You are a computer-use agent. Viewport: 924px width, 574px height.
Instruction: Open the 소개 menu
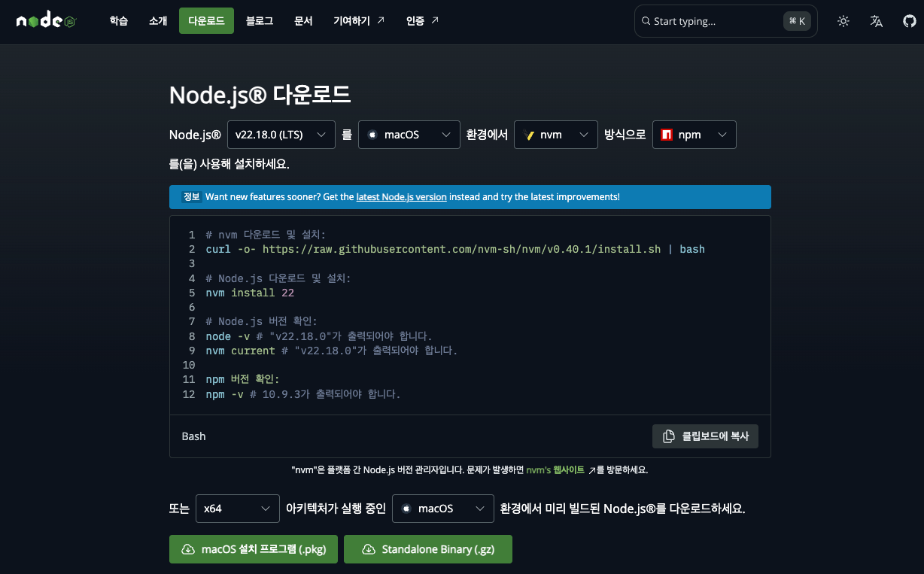point(158,21)
